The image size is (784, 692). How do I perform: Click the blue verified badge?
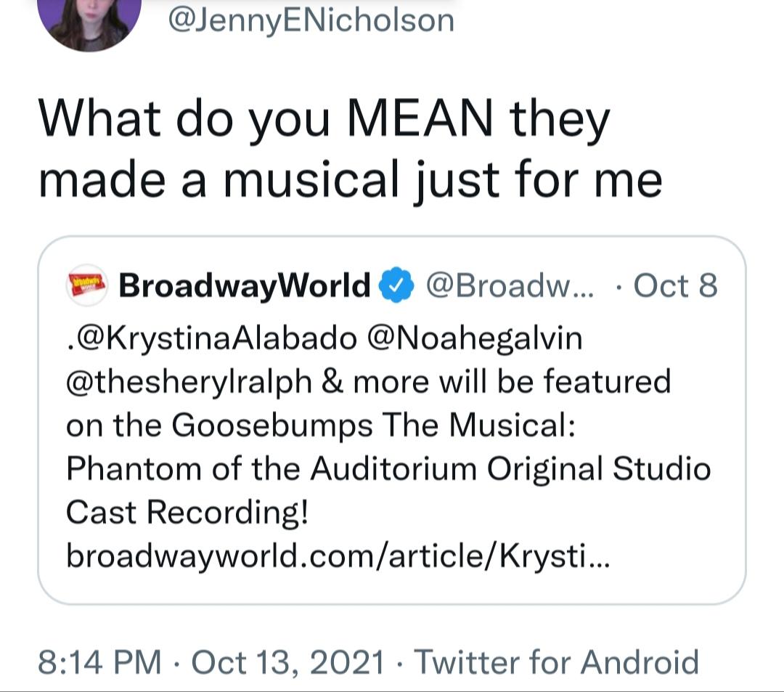pos(396,285)
